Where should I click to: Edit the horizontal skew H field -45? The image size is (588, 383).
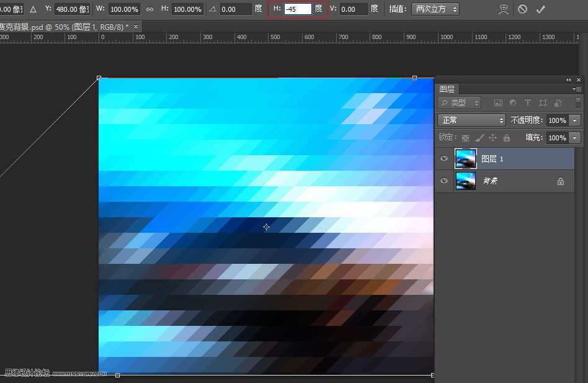pyautogui.click(x=298, y=9)
